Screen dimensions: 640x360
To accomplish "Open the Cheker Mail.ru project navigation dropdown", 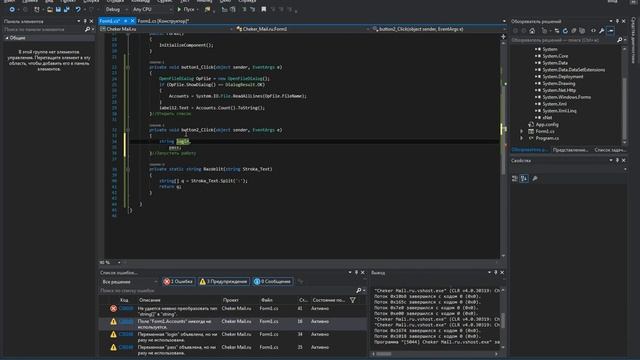I will pyautogui.click(x=166, y=29).
